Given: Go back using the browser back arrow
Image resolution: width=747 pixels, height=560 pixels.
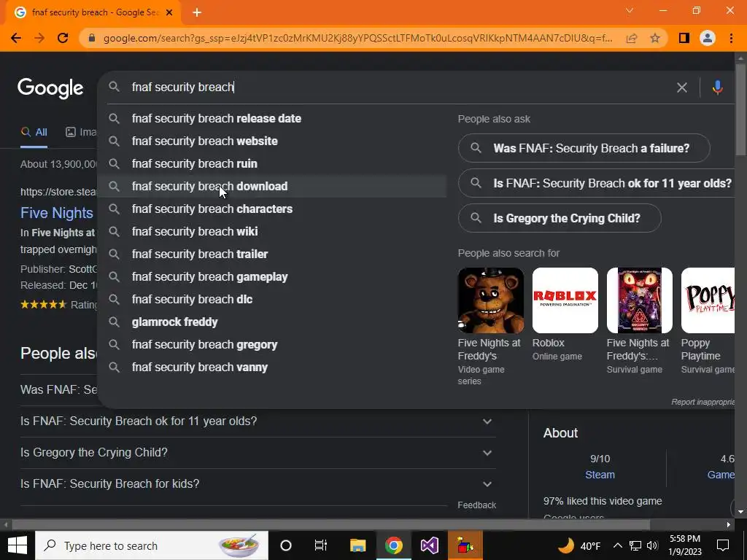Looking at the screenshot, I should 16,38.
